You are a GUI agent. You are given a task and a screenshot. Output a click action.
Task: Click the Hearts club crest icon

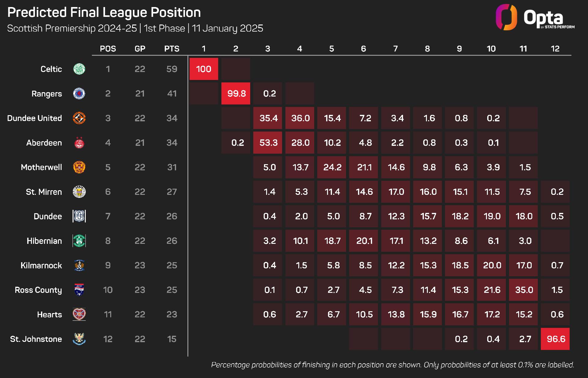point(79,314)
